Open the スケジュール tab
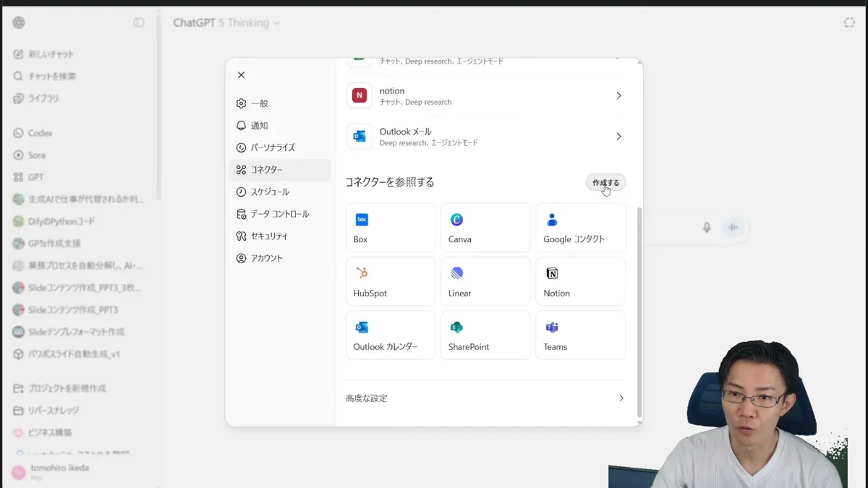The width and height of the screenshot is (868, 488). pyautogui.click(x=280, y=192)
